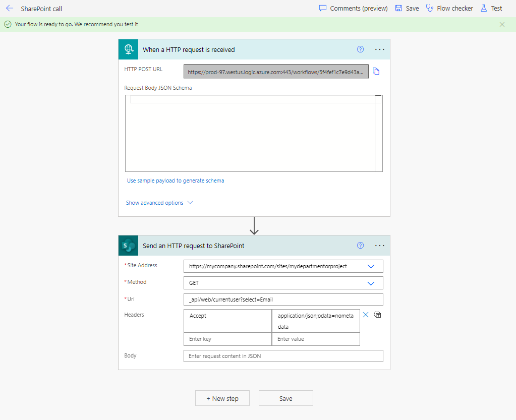516x420 pixels.
Task: Click the Body request content field
Action: (x=283, y=356)
